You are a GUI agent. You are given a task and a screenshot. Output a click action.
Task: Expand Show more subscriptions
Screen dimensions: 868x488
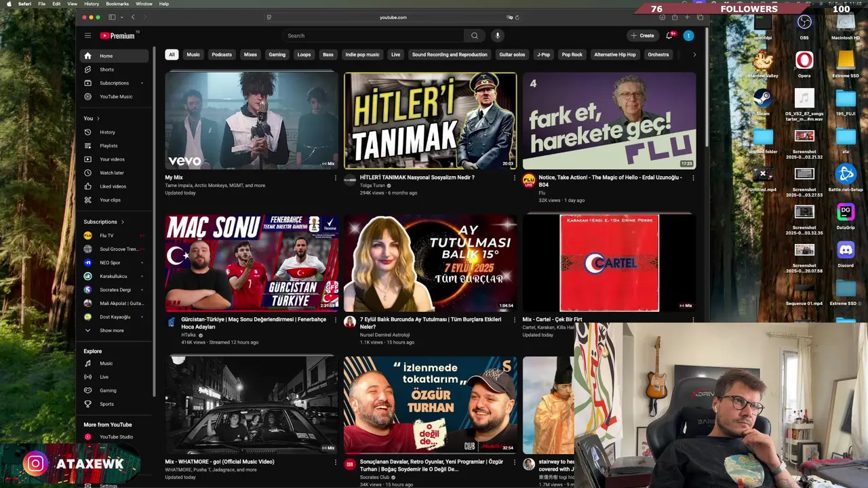[115, 330]
